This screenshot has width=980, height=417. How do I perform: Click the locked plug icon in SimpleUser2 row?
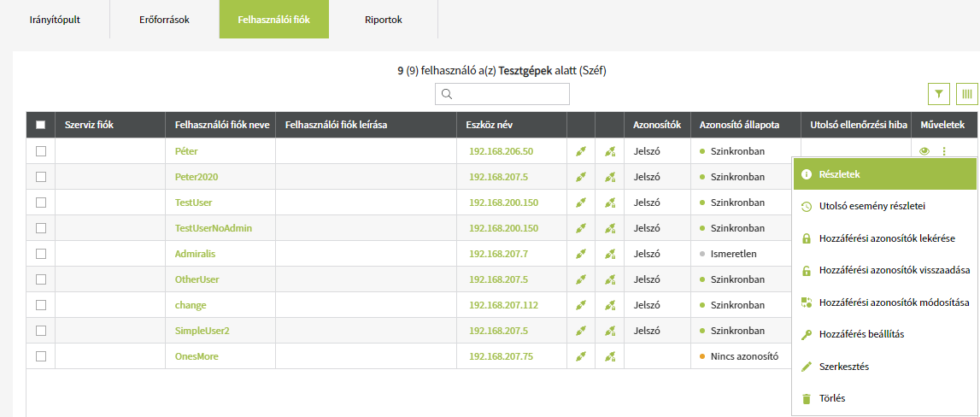click(x=610, y=331)
